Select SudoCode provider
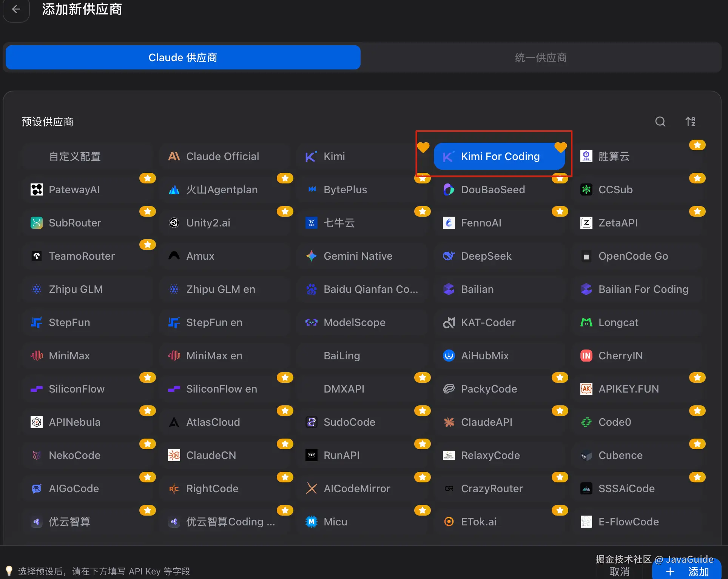Image resolution: width=728 pixels, height=579 pixels. click(362, 422)
